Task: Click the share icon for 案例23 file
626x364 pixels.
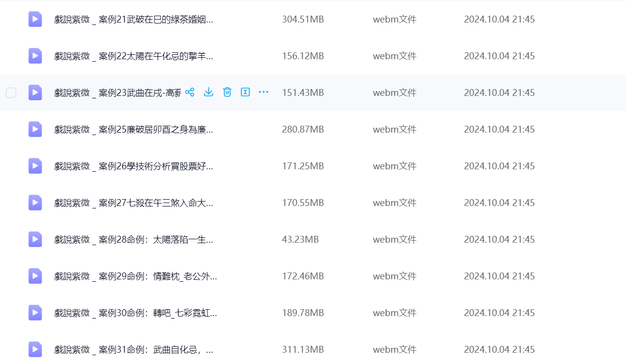Action: pos(190,92)
